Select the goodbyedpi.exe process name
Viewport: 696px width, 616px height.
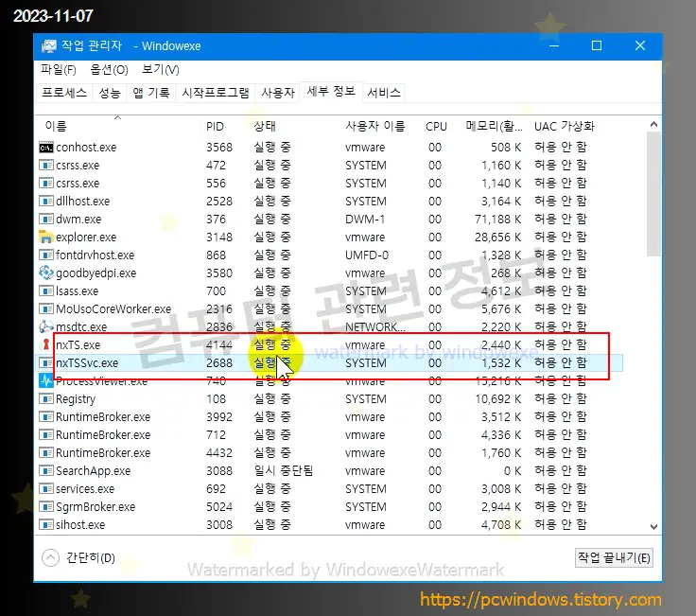click(x=96, y=273)
